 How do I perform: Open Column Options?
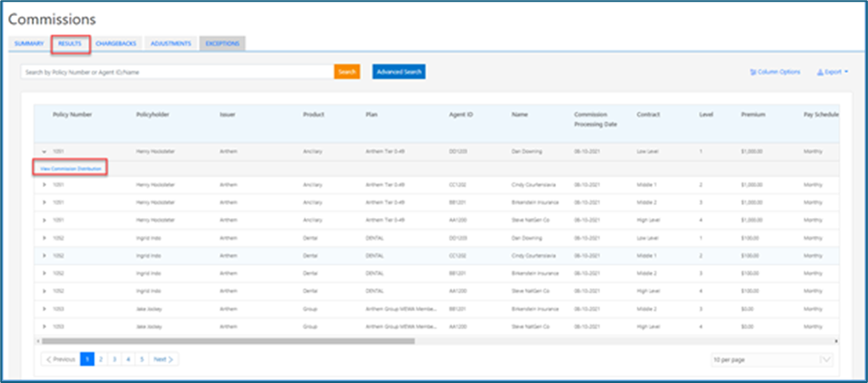coord(775,72)
